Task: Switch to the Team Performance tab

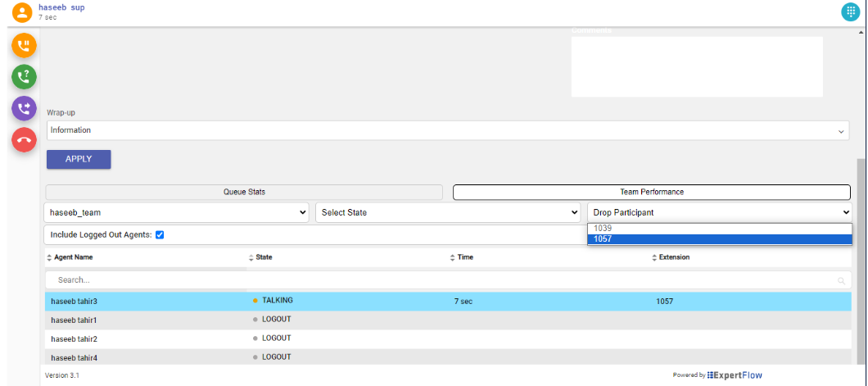Action: pos(651,192)
